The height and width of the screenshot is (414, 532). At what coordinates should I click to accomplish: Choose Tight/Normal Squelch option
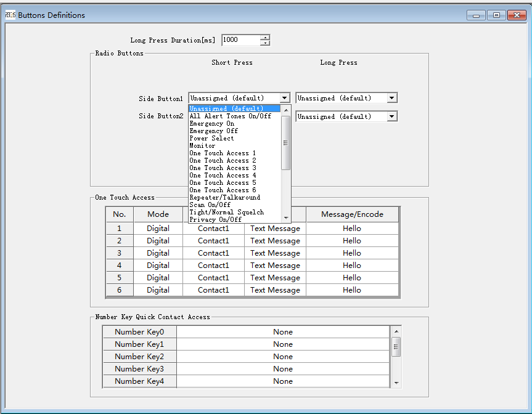(x=226, y=212)
